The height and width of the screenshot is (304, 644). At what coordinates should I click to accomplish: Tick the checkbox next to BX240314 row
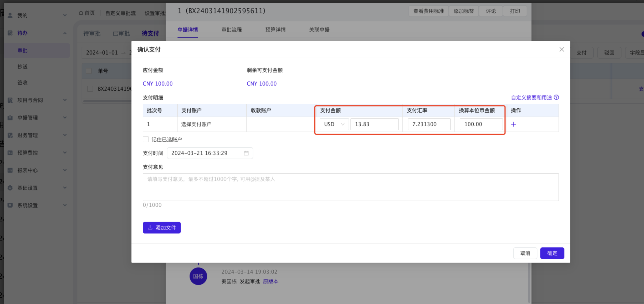pos(90,89)
